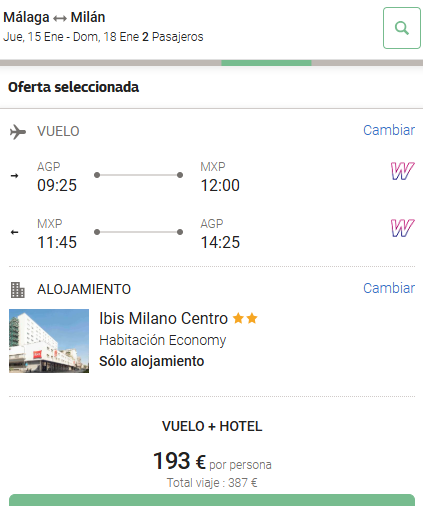Viewport: 423px width, 506px height.
Task: Click the Habitación Economy room type
Action: pos(163,340)
